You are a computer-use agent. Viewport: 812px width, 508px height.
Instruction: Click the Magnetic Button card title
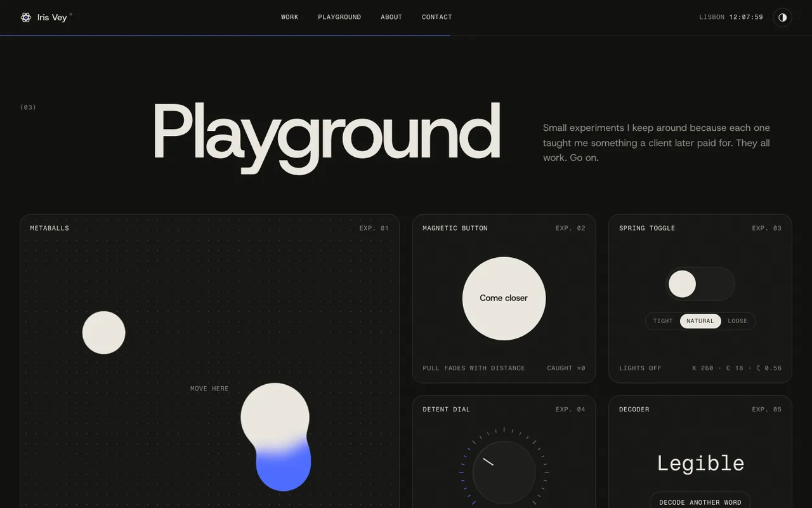click(x=455, y=228)
